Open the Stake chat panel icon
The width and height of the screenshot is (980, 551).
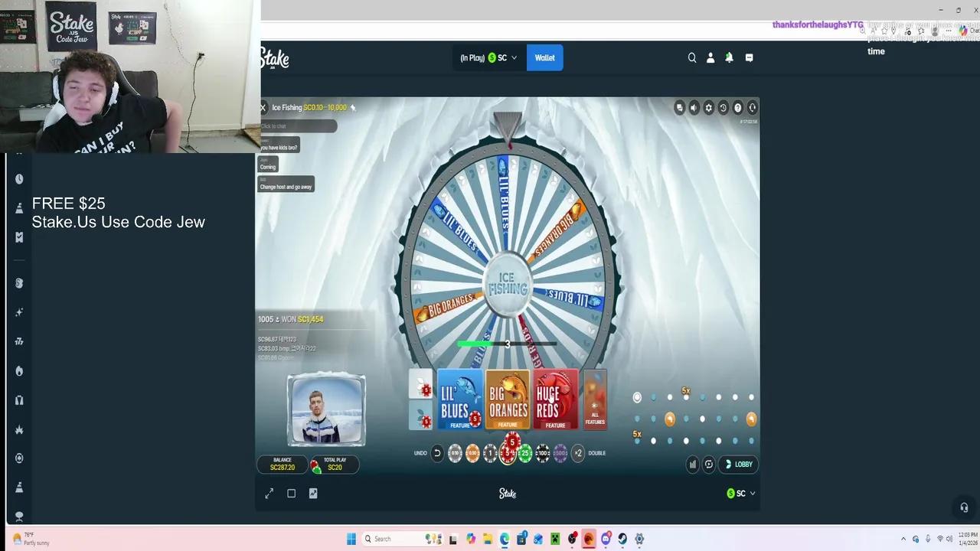point(749,57)
